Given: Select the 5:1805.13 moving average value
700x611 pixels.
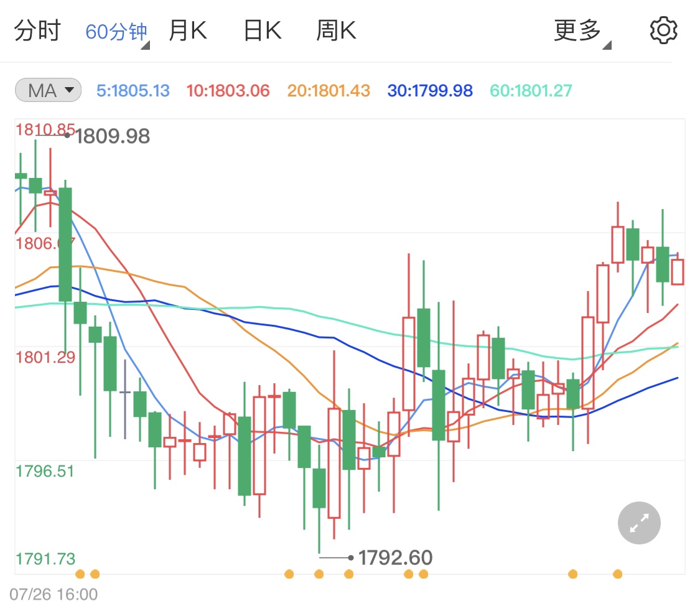Looking at the screenshot, I should tap(133, 91).
